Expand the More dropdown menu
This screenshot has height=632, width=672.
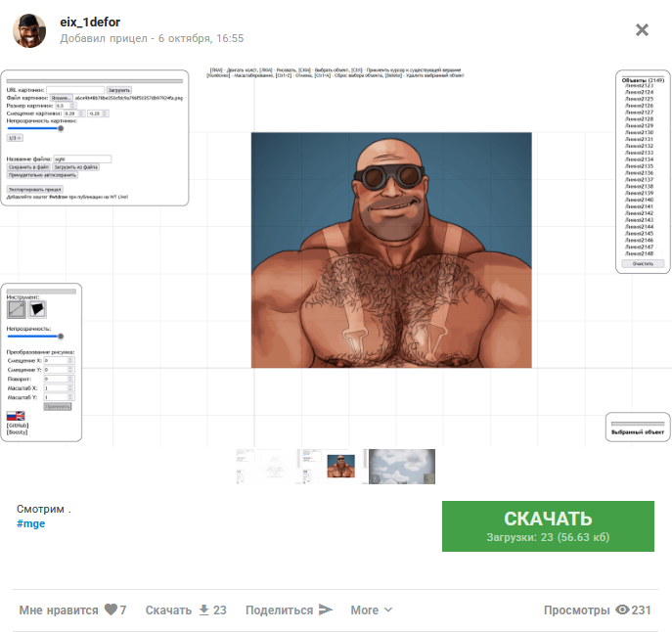[371, 609]
